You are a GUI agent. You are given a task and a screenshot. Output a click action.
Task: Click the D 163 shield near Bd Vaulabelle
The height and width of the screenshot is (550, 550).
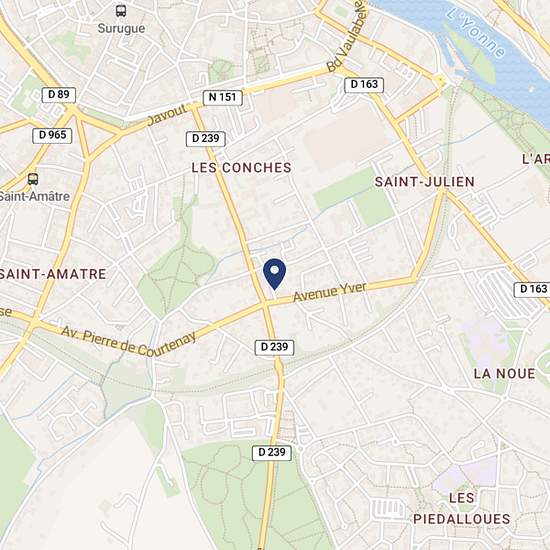(364, 85)
